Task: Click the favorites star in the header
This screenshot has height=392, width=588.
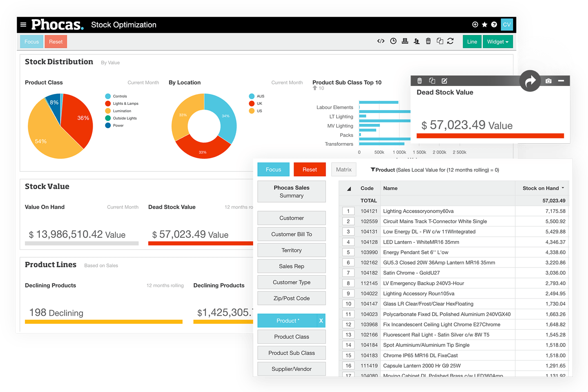Action: [x=484, y=24]
